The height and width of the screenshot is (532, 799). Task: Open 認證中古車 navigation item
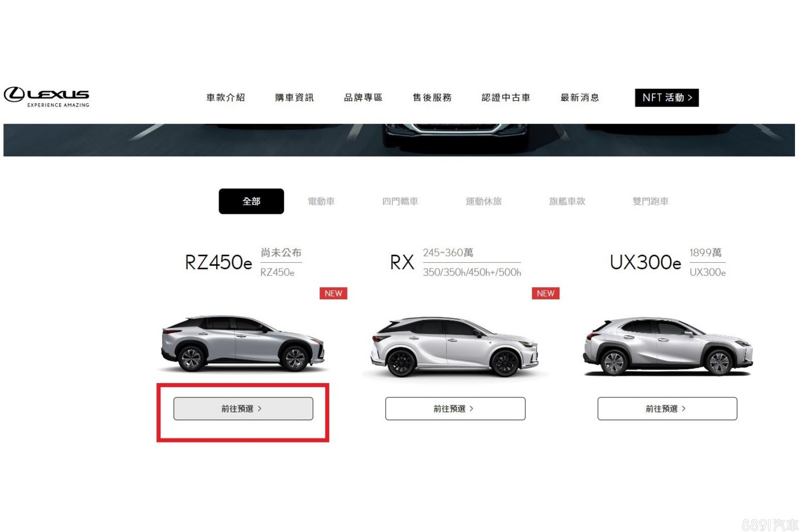[x=506, y=98]
